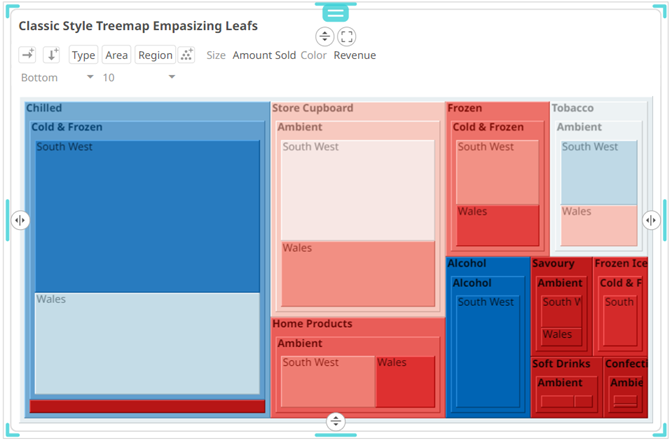Click the add row breakdown arrow icon
Image resolution: width=672 pixels, height=443 pixels.
(51, 55)
